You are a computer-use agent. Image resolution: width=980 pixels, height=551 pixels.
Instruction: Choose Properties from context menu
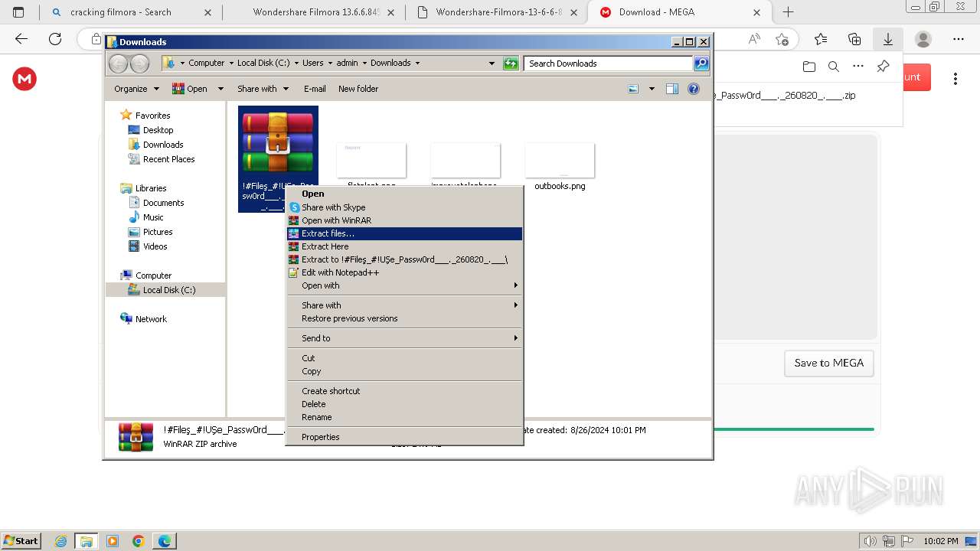point(404,437)
